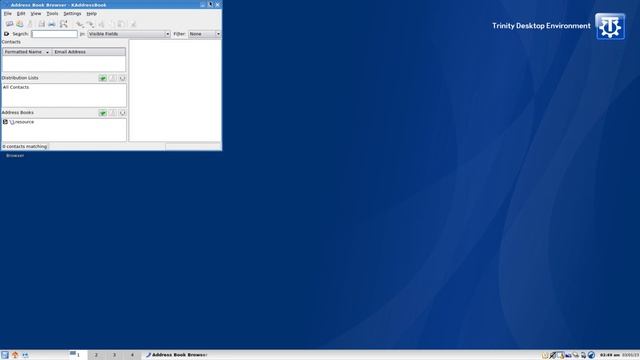The width and height of the screenshot is (640, 360).
Task: Click the show desktop icon in taskbar
Action: [25, 355]
